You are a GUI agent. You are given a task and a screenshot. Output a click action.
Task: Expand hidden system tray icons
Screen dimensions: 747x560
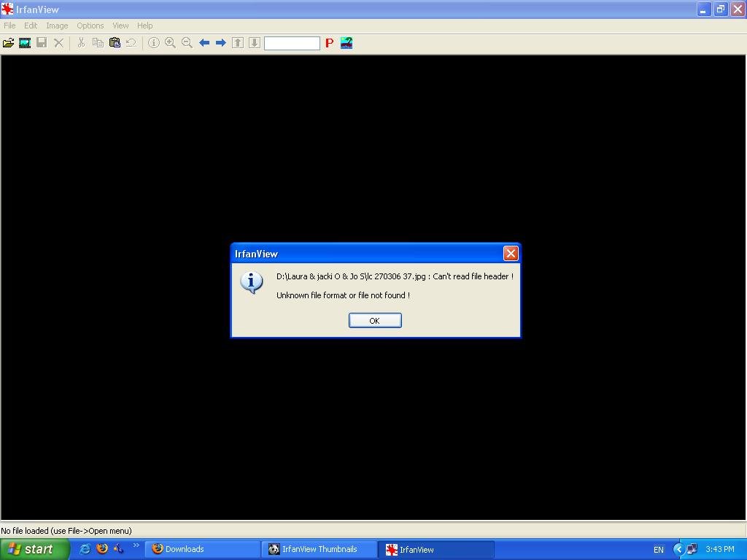[x=678, y=549]
